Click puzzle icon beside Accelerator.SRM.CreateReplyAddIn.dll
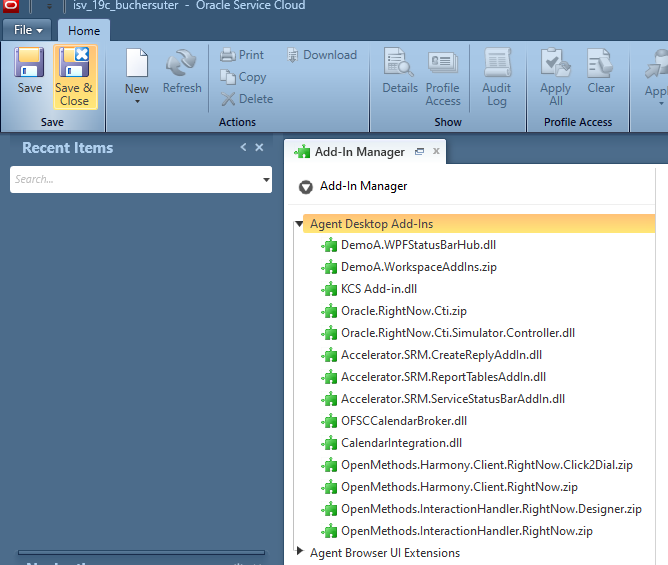 [329, 355]
